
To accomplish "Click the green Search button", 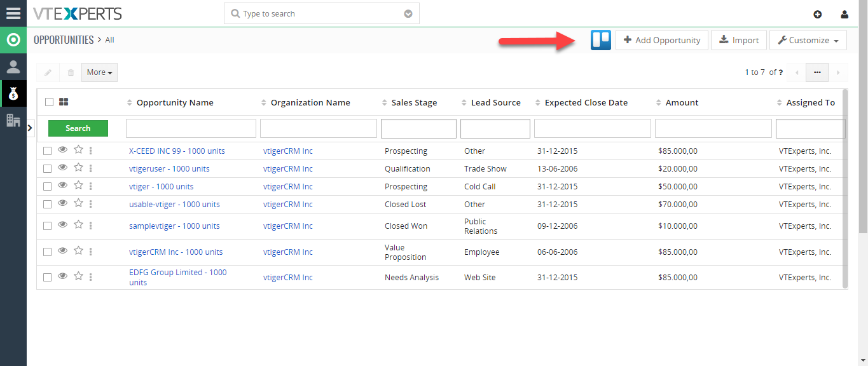I will click(78, 128).
